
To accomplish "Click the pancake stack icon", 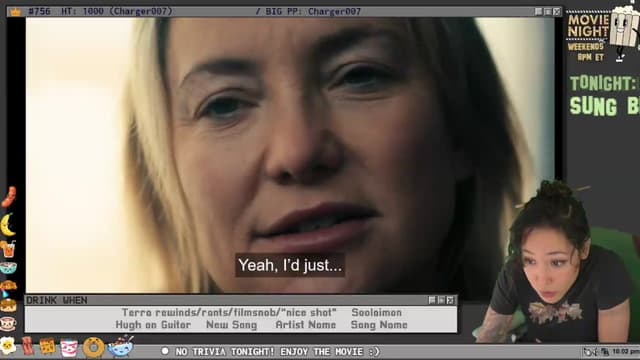I will [x=8, y=305].
